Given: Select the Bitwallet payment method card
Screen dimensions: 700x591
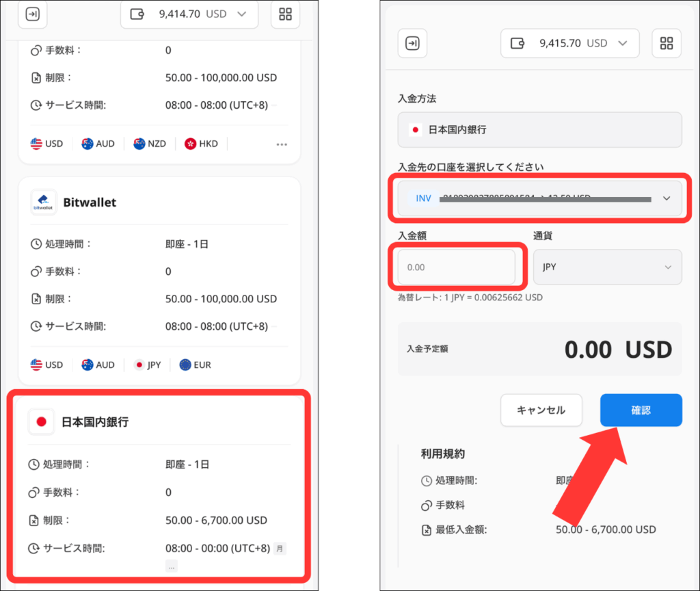Looking at the screenshot, I should 159,280.
